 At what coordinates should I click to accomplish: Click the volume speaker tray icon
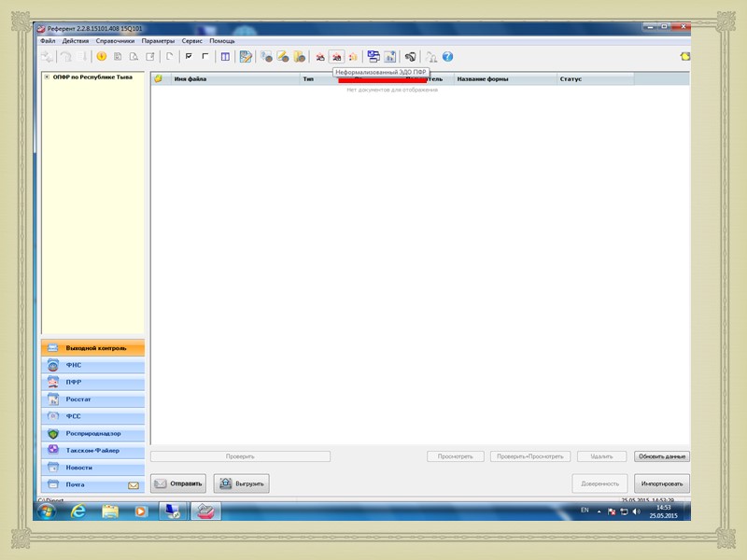point(637,511)
